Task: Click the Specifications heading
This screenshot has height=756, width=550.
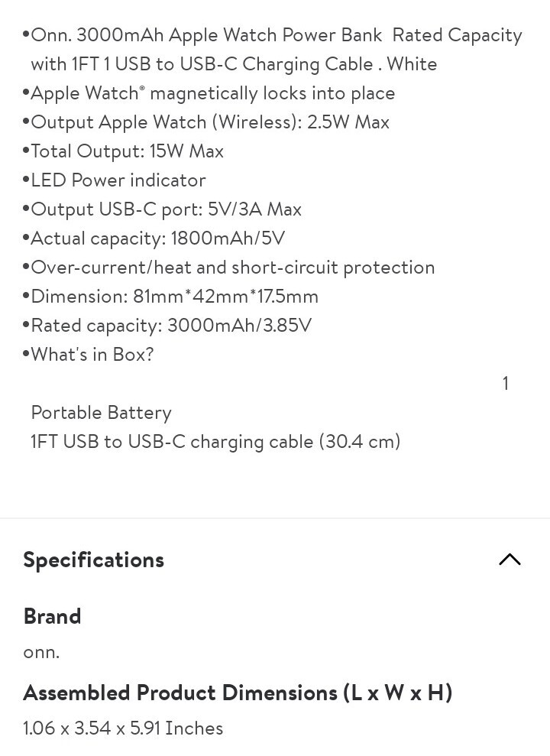Action: tap(94, 560)
